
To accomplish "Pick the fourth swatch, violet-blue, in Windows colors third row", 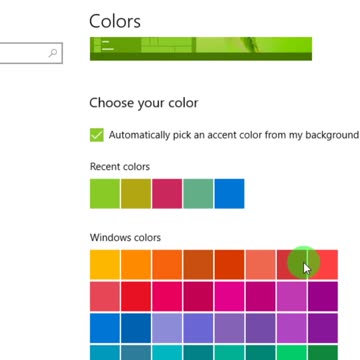I will 198,328.
